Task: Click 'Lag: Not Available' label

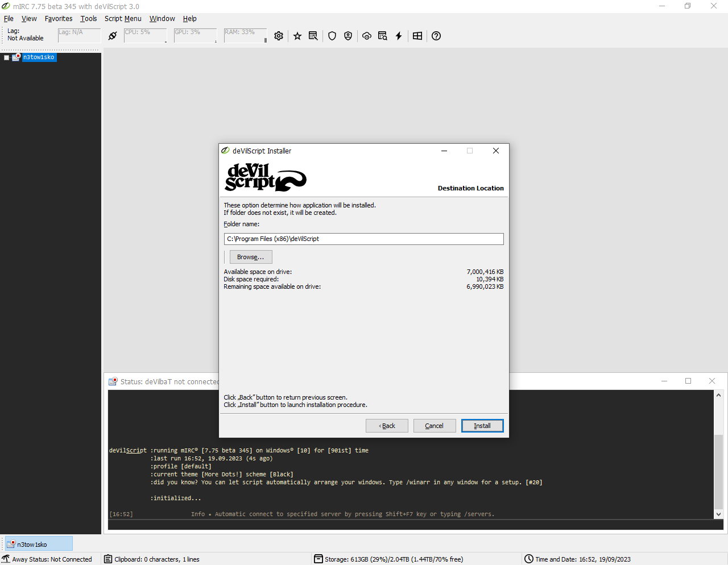Action: 26,35
